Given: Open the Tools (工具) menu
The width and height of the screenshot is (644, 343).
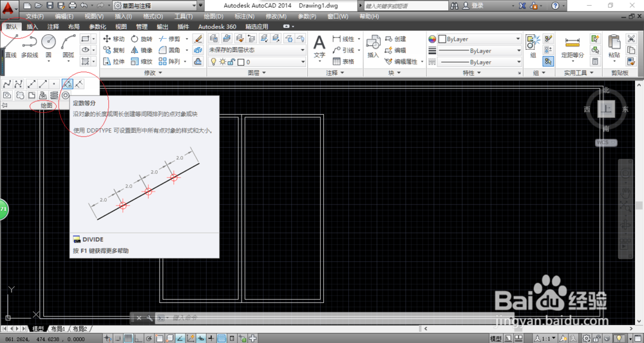Looking at the screenshot, I should (184, 17).
